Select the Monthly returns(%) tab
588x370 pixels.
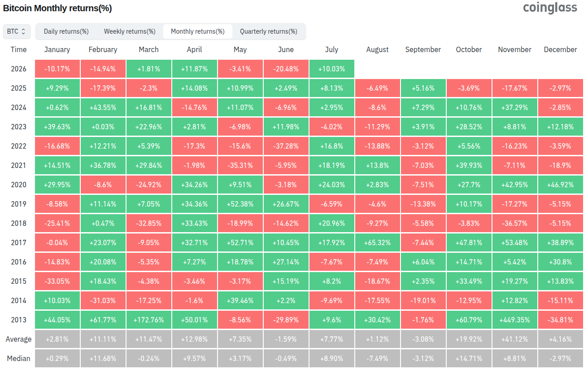[x=197, y=31]
